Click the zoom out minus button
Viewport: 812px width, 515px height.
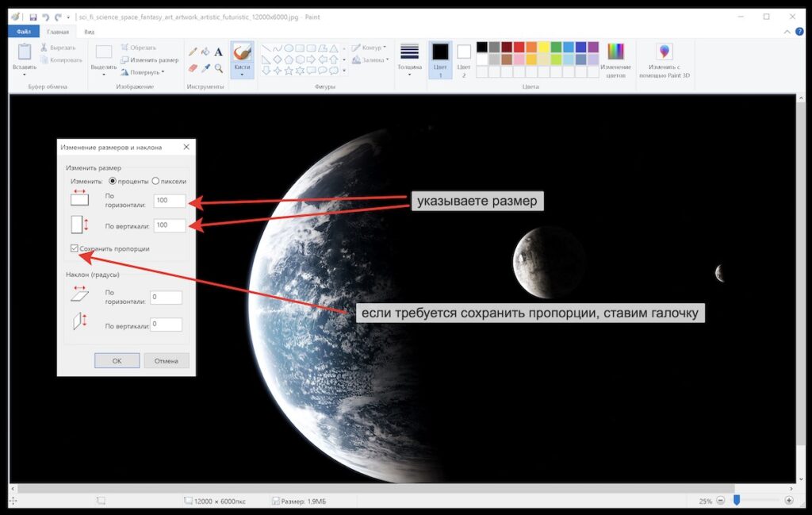(x=720, y=501)
